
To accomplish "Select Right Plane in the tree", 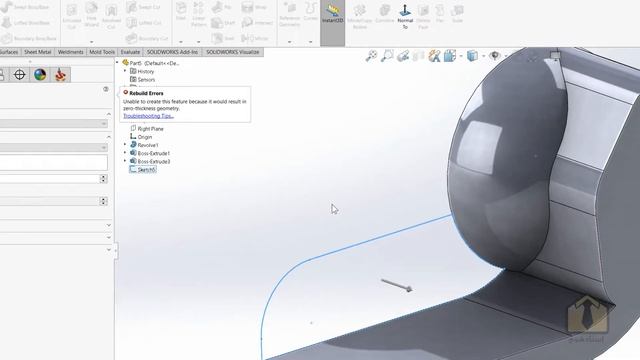I will 147,129.
